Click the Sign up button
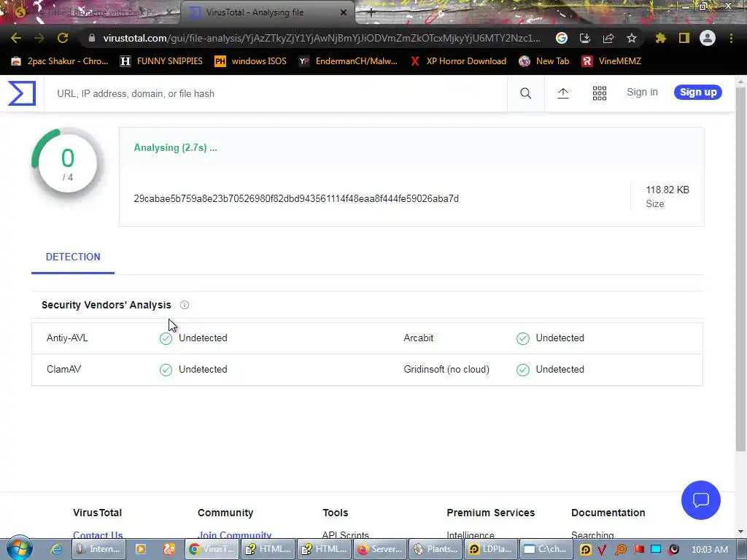 (698, 93)
